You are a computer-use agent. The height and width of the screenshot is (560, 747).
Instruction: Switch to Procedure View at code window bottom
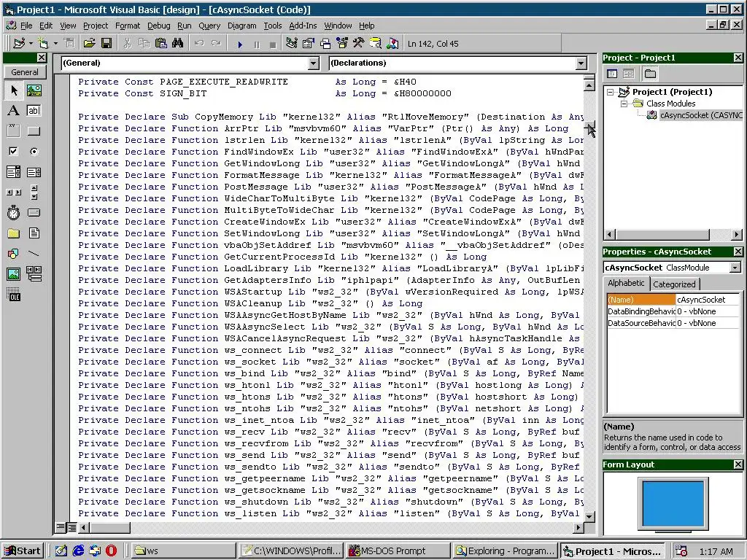pyautogui.click(x=61, y=527)
